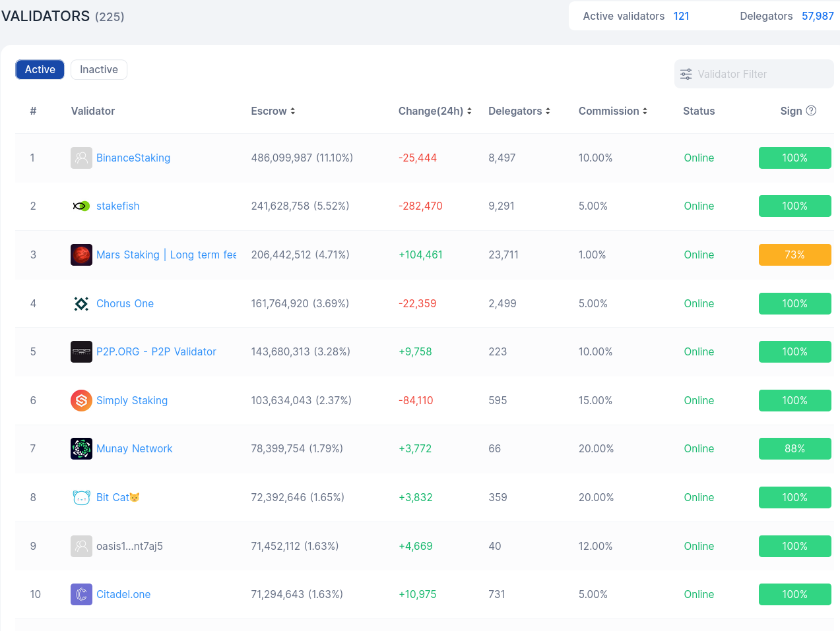Click the Simply Staking logo icon
The height and width of the screenshot is (631, 840).
[81, 400]
